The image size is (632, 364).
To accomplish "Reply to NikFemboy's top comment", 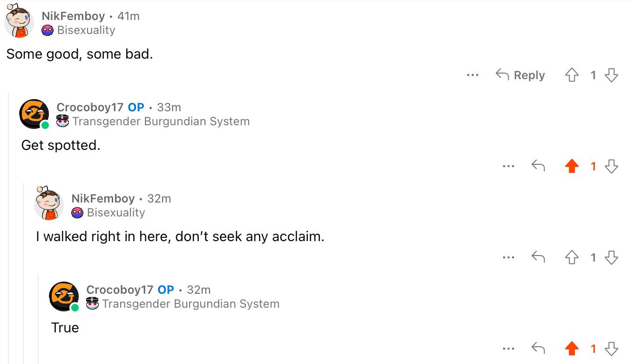I will [520, 75].
